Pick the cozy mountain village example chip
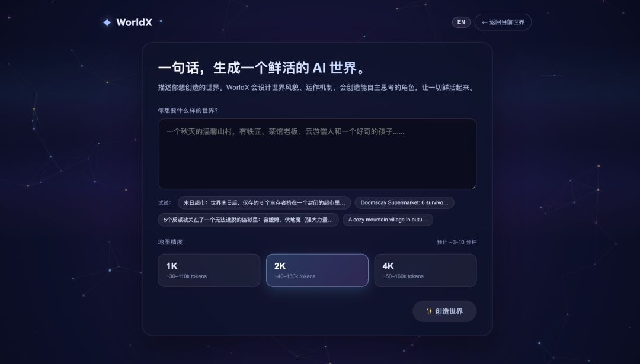Screen dimensions: 640x364 388,220
